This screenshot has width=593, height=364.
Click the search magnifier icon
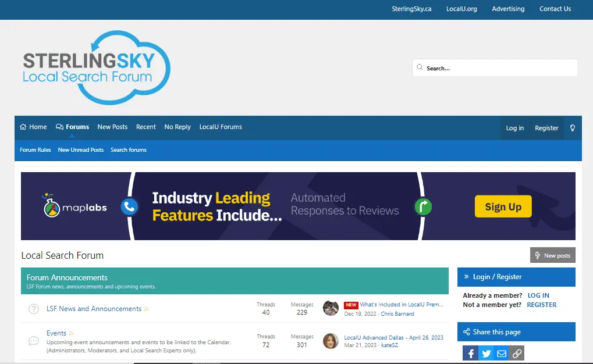coord(420,67)
